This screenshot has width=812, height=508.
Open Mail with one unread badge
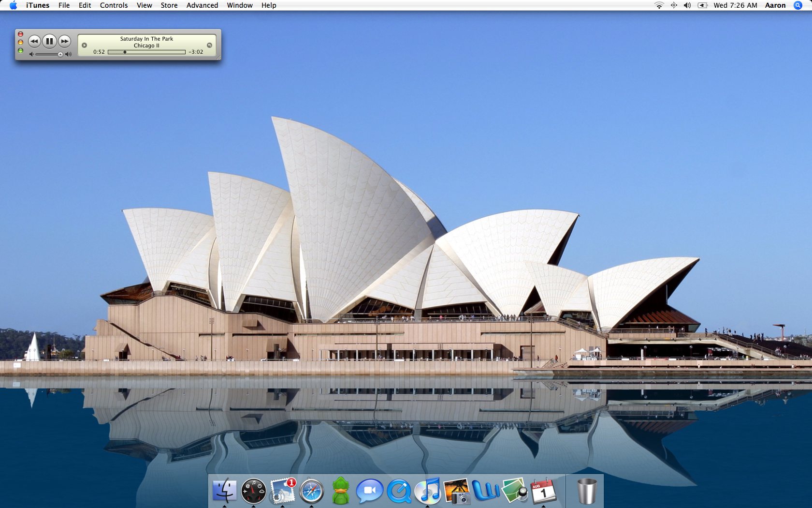[283, 491]
